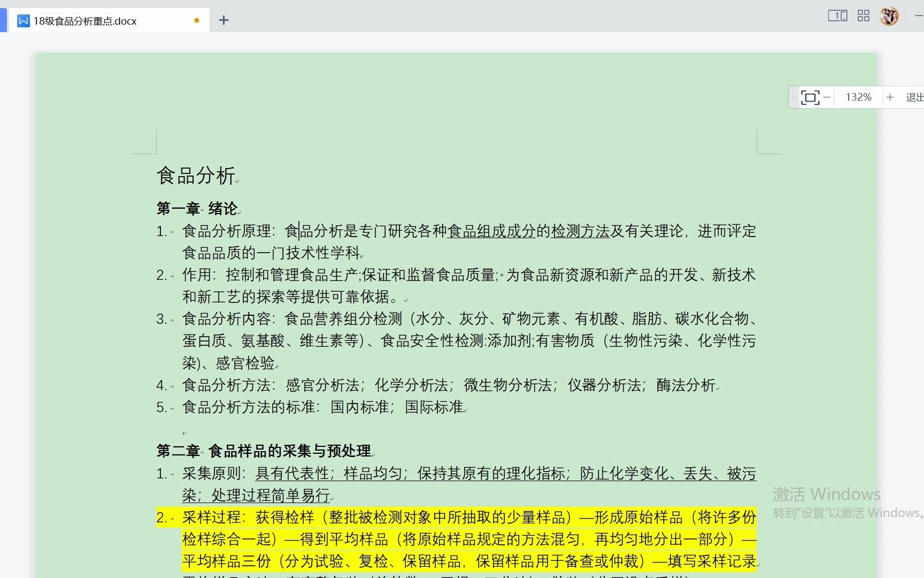This screenshot has width=924, height=578.
Task: Click the underlined 采集原则 line 具有代表性
Action: click(456, 484)
